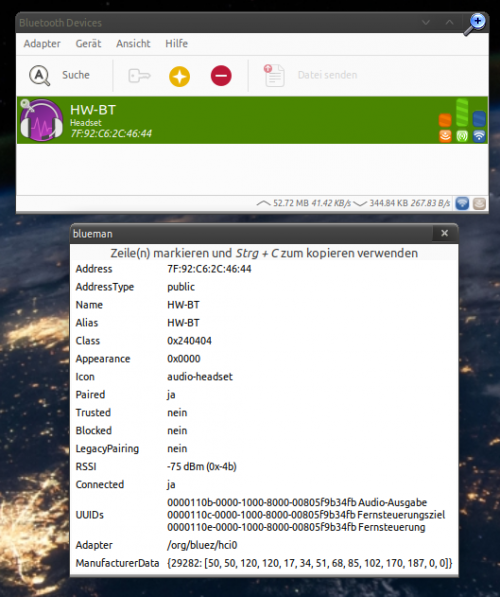Expand window menu down chevron
The height and width of the screenshot is (597, 500).
click(x=426, y=22)
